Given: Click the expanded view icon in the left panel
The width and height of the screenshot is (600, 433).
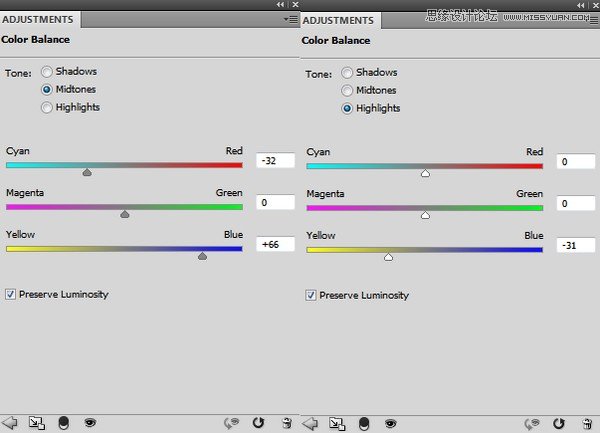Looking at the screenshot, I should click(37, 423).
